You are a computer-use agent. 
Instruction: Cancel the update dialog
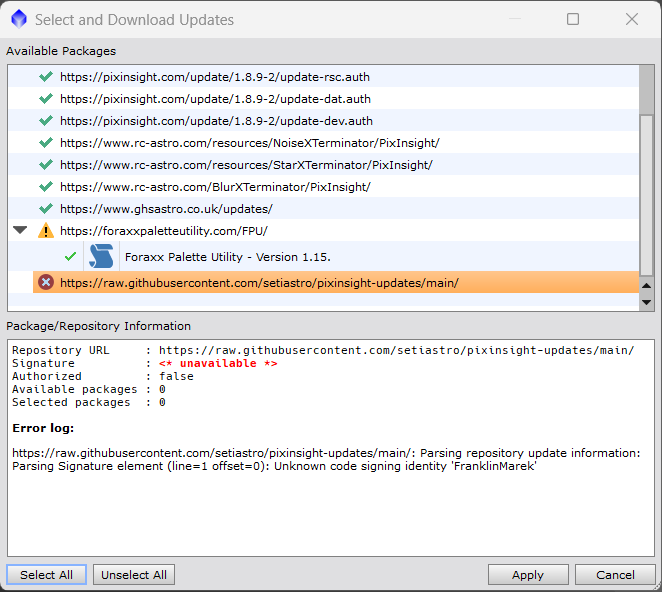(615, 575)
